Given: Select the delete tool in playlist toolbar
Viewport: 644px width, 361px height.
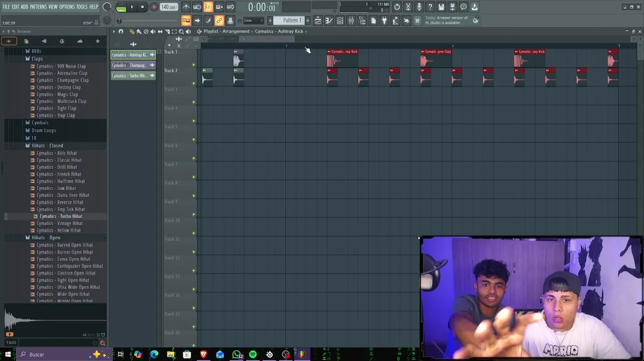Looking at the screenshot, I should coord(146,31).
